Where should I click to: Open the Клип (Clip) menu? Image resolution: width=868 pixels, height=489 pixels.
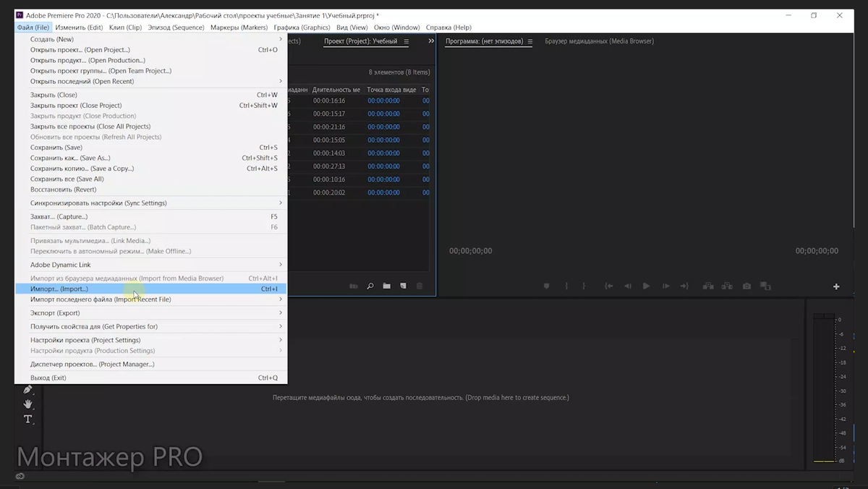(125, 27)
